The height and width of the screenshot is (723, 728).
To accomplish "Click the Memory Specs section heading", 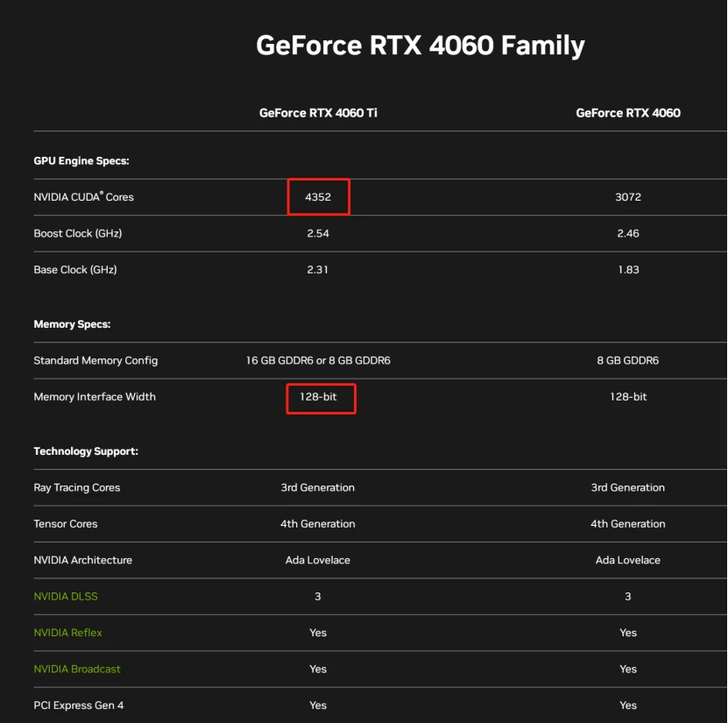I will coord(72,324).
